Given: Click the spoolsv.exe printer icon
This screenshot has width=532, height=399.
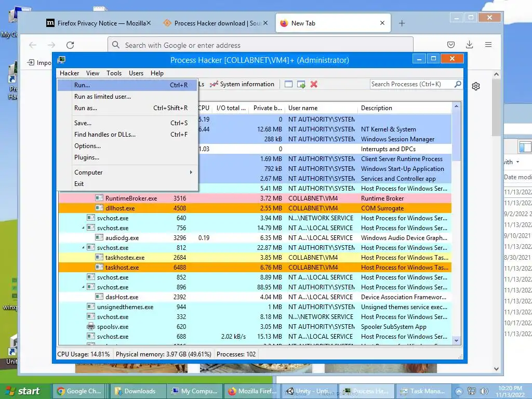Looking at the screenshot, I should [x=90, y=327].
